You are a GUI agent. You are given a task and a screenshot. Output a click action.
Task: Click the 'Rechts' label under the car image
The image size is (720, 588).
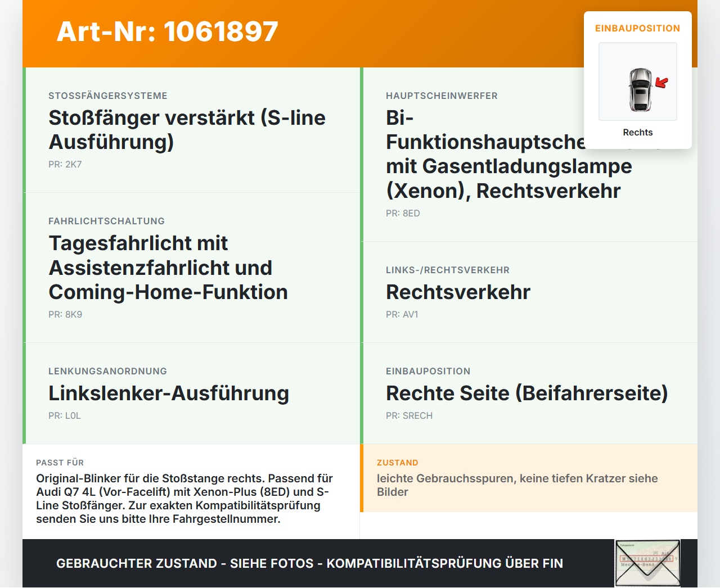tap(638, 132)
